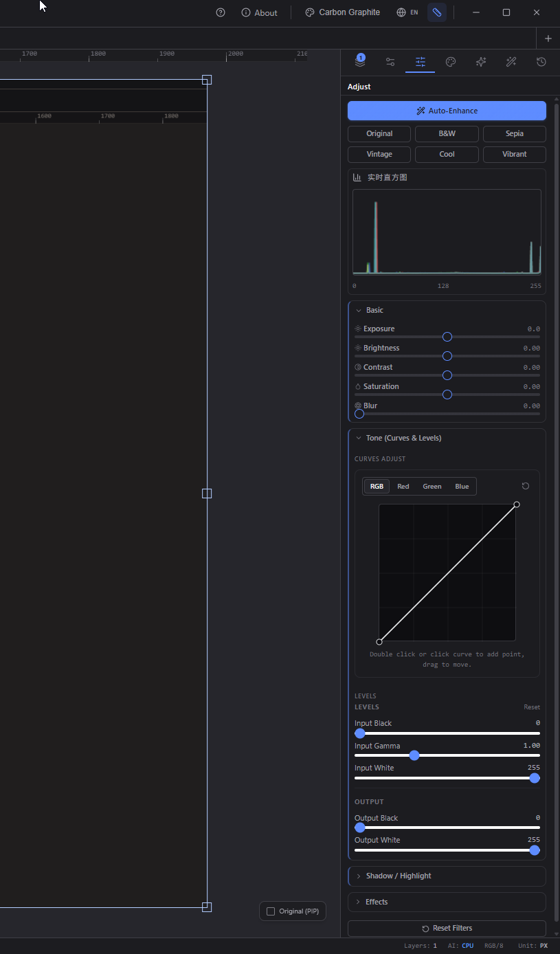Click the Contrast half-circle icon
Viewport: 560px width, 954px height.
358,367
